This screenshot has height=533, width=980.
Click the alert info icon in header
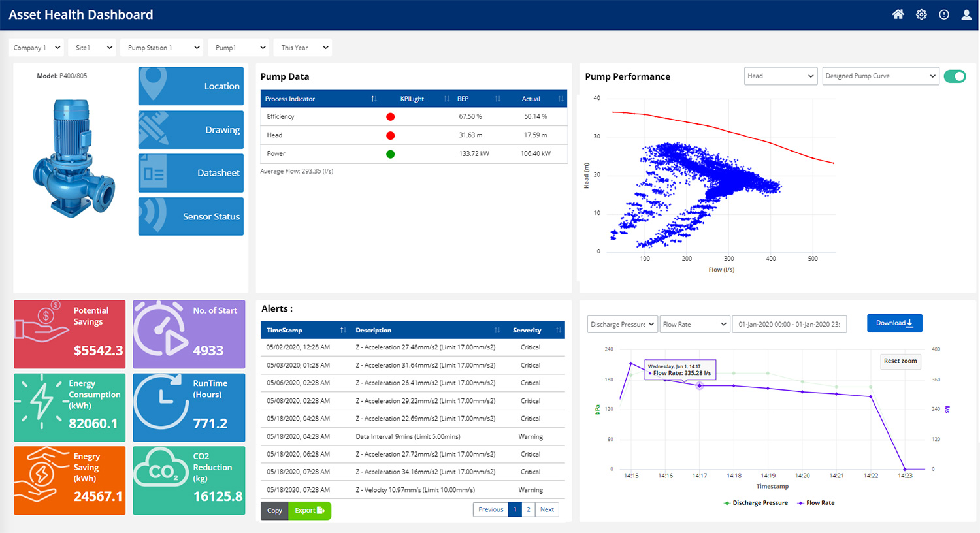(944, 14)
